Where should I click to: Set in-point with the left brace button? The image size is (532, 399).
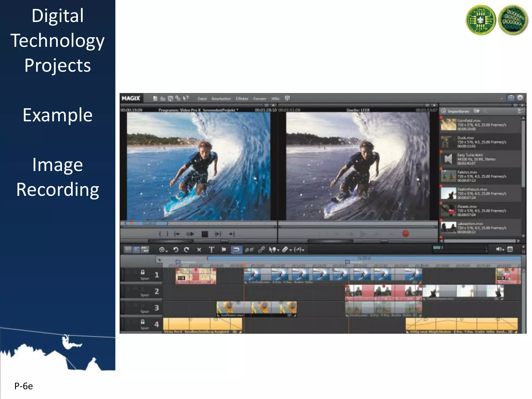pos(160,234)
